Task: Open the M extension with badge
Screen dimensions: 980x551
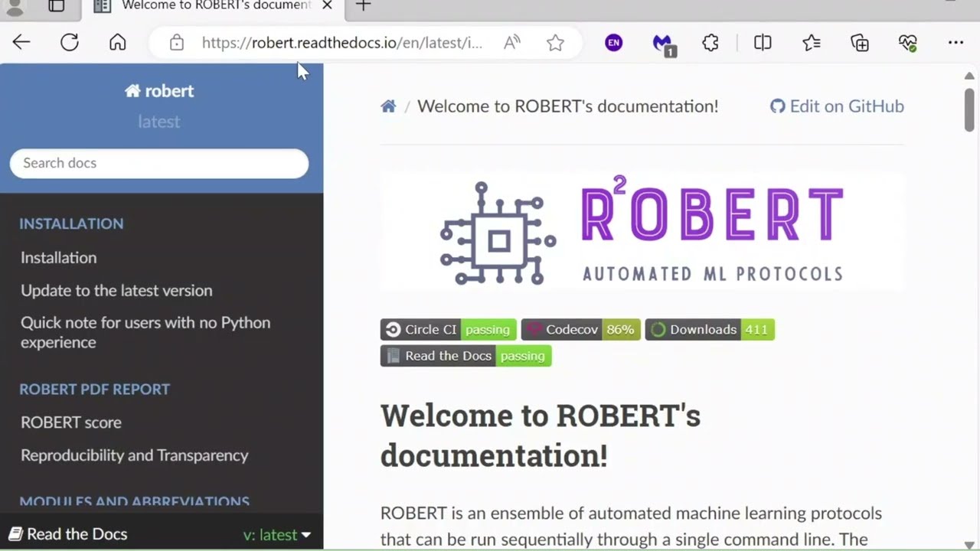Action: pos(663,44)
